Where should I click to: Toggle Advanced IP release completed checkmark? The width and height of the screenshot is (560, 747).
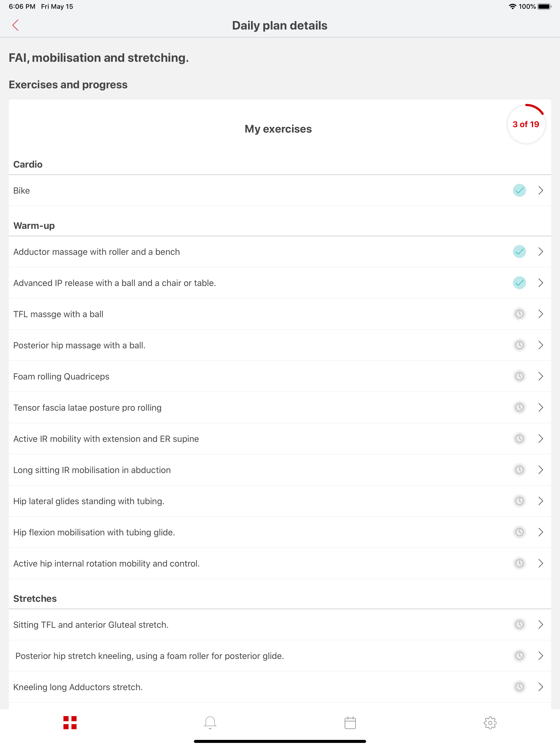tap(519, 283)
